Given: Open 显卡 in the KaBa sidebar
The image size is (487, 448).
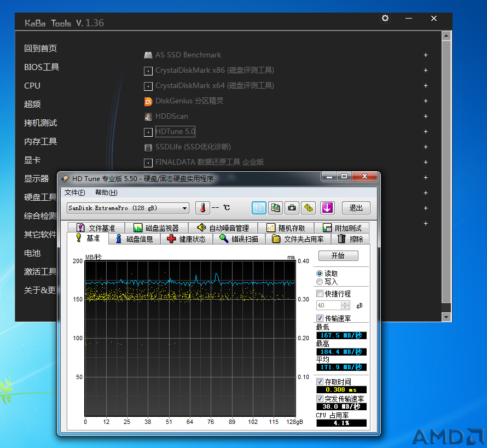Looking at the screenshot, I should pyautogui.click(x=32, y=160).
